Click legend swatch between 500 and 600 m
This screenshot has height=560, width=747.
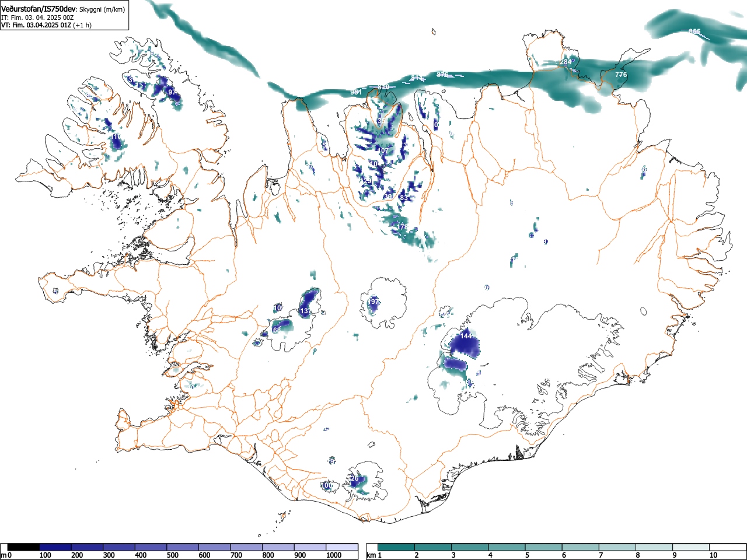click(x=183, y=547)
